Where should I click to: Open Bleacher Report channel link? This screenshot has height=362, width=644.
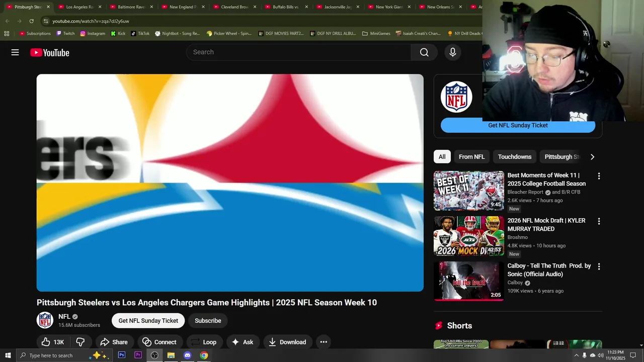click(525, 192)
